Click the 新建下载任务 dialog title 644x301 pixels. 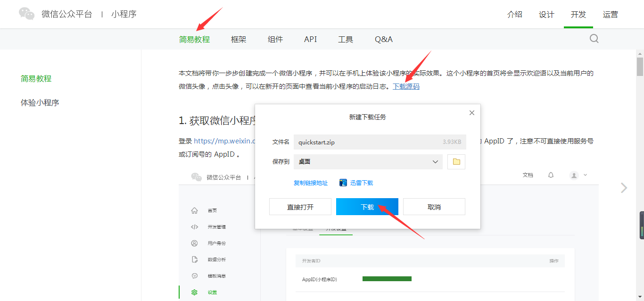(x=368, y=117)
